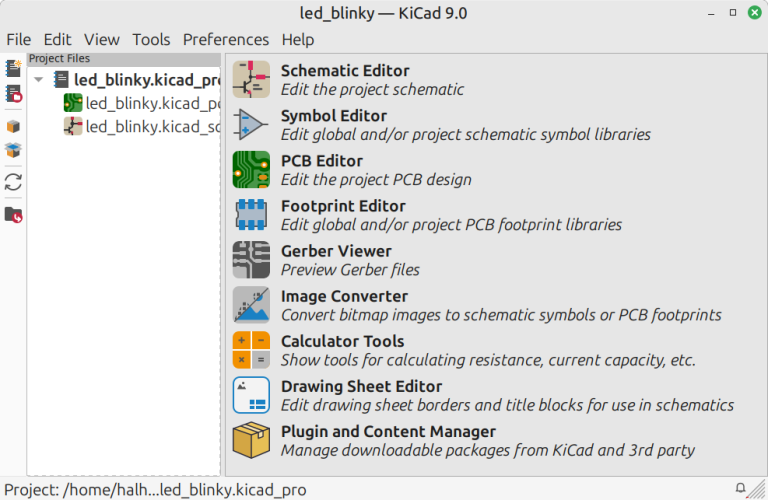This screenshot has width=768, height=500.
Task: Collapse the led_blinky.kicad_pro tree node
Action: [x=38, y=79]
